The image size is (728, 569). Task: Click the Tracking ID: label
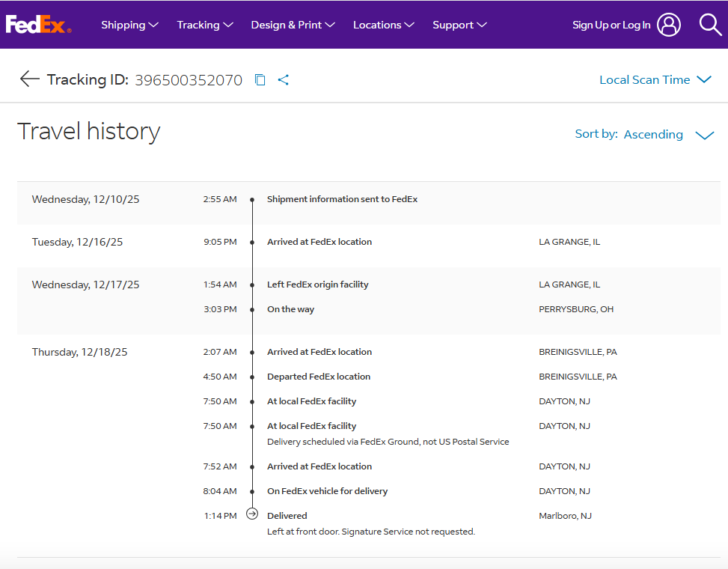[x=88, y=80]
